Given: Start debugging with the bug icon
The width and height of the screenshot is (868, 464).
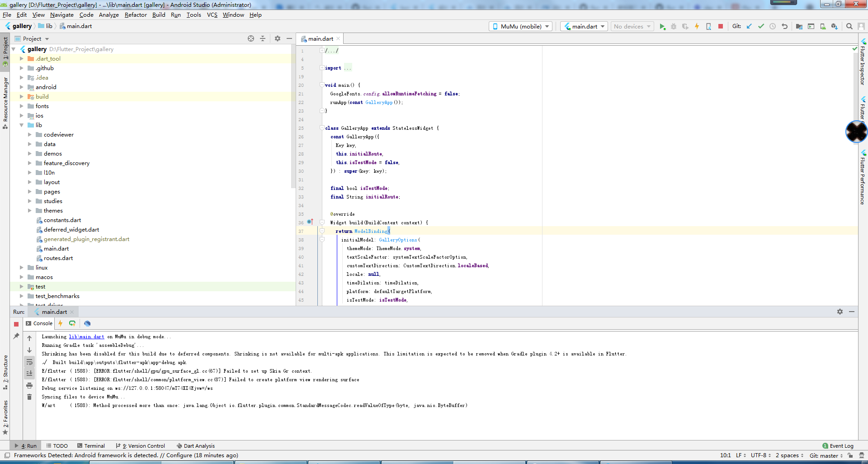Looking at the screenshot, I should click(674, 26).
